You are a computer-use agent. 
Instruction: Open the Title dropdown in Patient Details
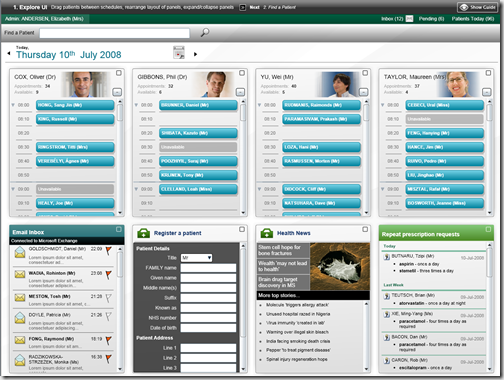[197, 258]
